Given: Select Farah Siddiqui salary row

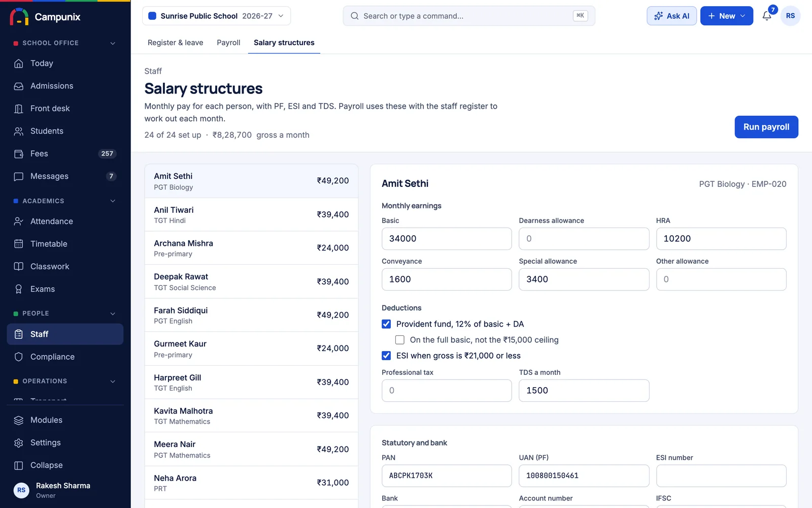Looking at the screenshot, I should 251,315.
